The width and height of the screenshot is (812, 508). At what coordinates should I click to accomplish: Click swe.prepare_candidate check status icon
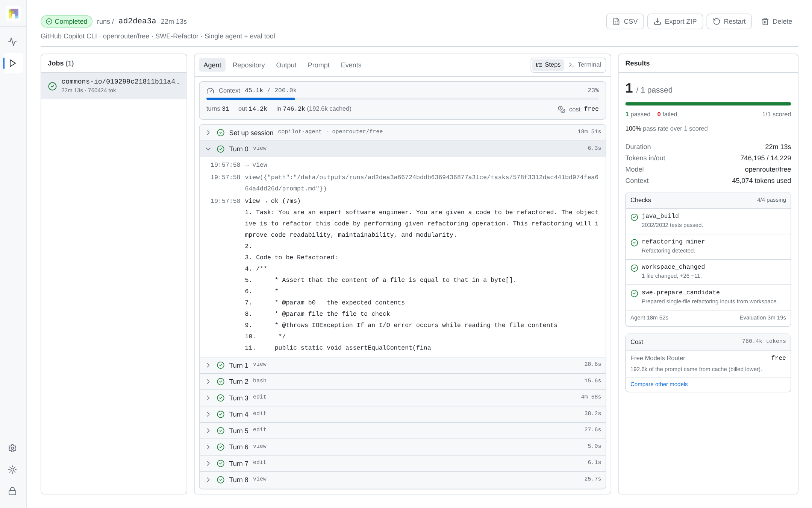pos(634,294)
